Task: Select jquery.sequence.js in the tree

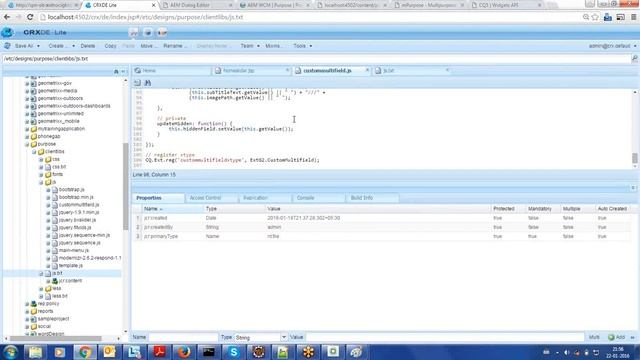Action: (79, 243)
